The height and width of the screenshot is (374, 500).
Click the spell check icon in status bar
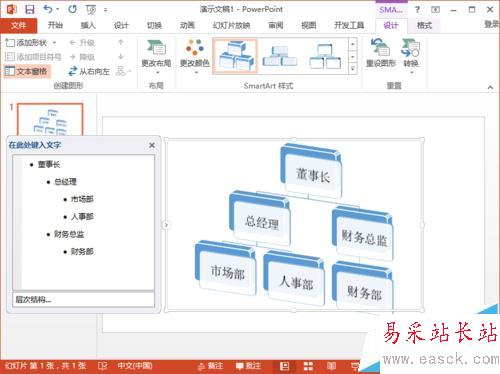click(x=102, y=366)
